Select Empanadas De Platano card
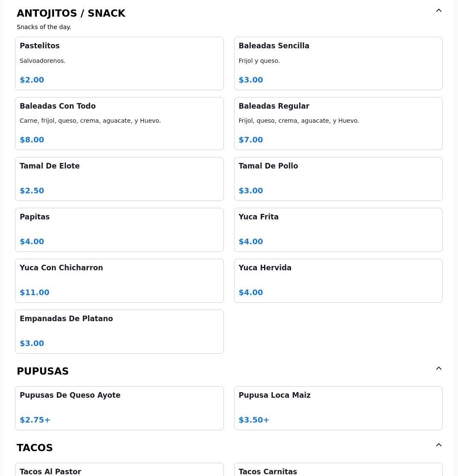458x476 pixels. coord(119,331)
